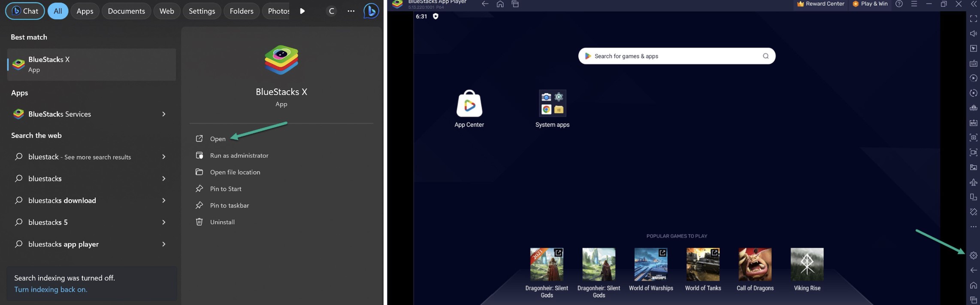Click the home icon in BlueStacks title bar
Screen dimensions: 980x305
[x=500, y=4]
